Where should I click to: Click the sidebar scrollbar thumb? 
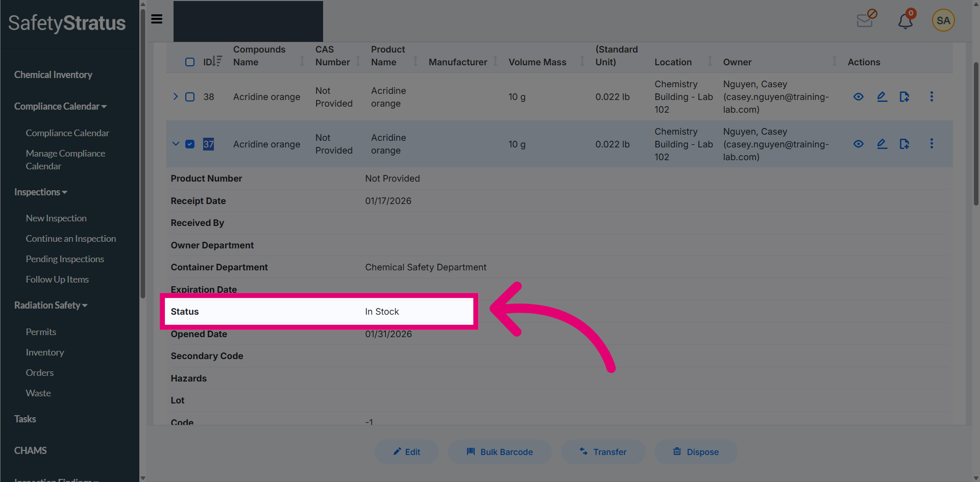point(143,153)
